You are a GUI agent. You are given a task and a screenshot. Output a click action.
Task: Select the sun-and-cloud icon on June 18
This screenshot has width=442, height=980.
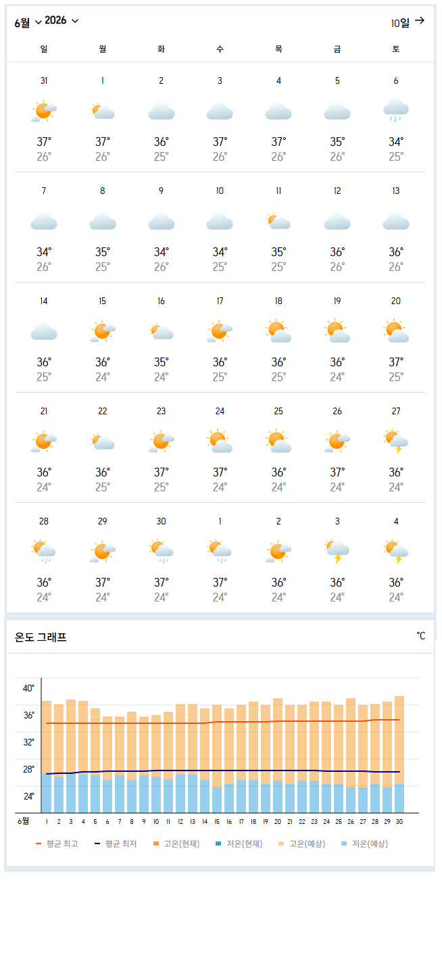click(278, 331)
